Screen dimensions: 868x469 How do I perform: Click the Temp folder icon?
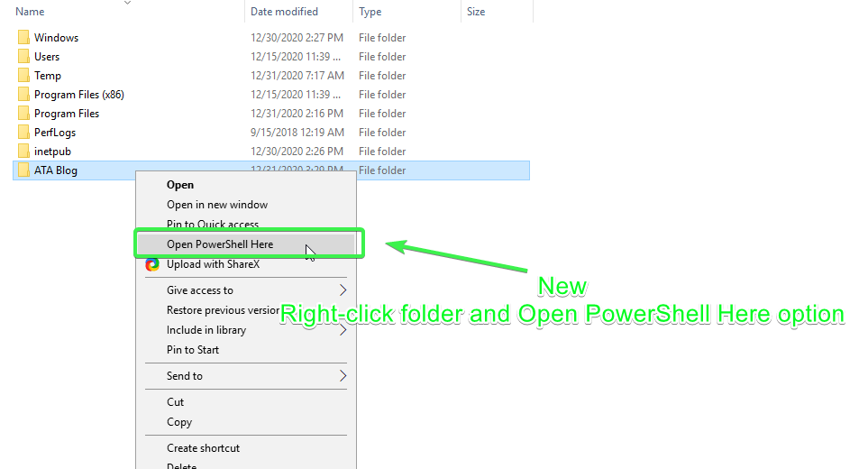pyautogui.click(x=23, y=75)
